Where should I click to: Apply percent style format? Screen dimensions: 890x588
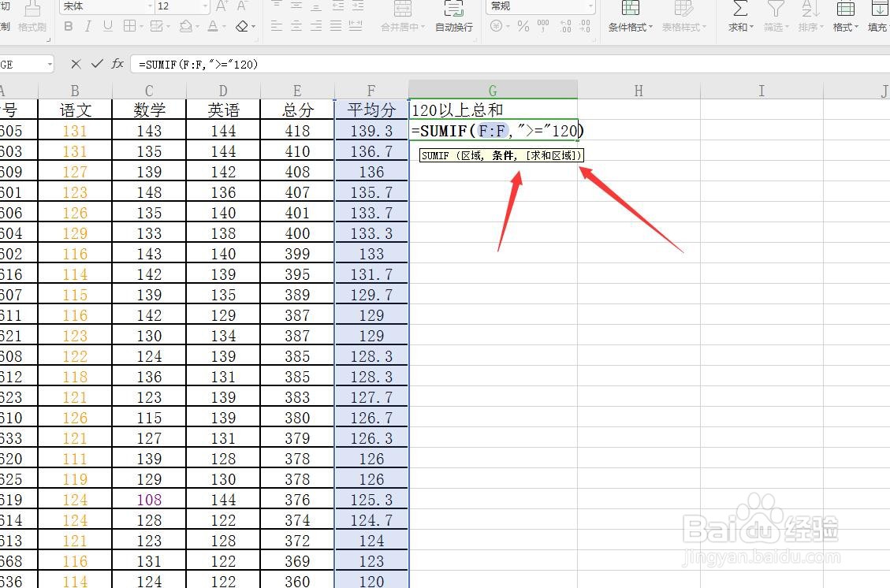point(523,26)
